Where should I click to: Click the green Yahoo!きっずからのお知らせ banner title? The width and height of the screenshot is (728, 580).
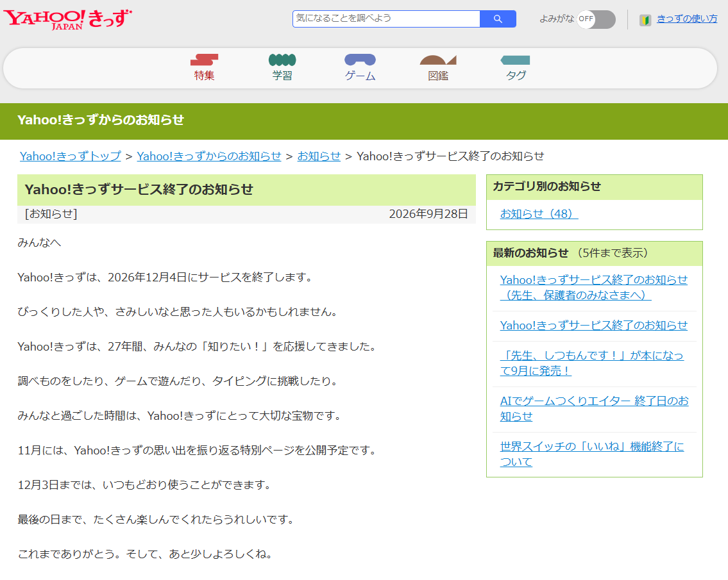click(x=100, y=120)
